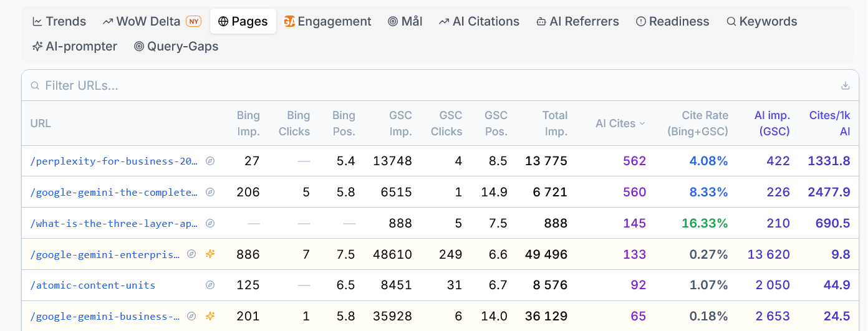The image size is (868, 331).
Task: Click the 4.08% cite rate value
Action: (708, 161)
